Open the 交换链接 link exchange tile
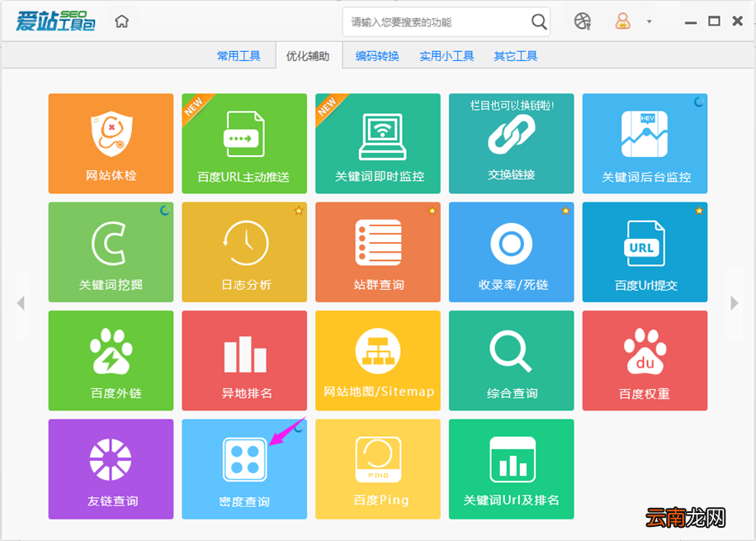The image size is (756, 541). pyautogui.click(x=512, y=144)
